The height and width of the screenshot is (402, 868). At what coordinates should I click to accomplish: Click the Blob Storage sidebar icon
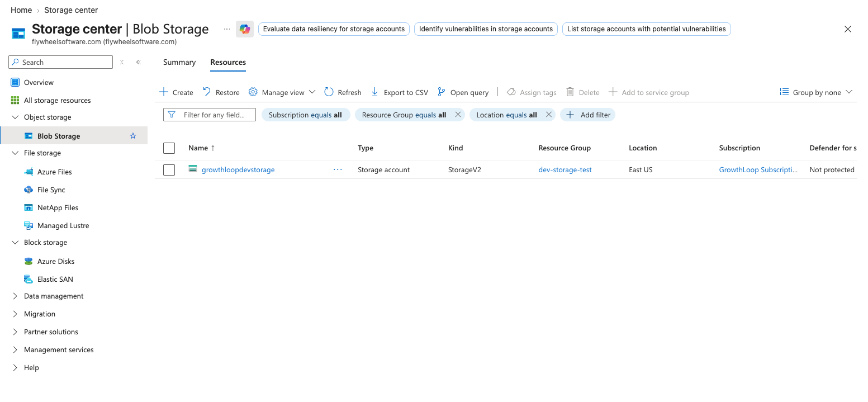[29, 136]
